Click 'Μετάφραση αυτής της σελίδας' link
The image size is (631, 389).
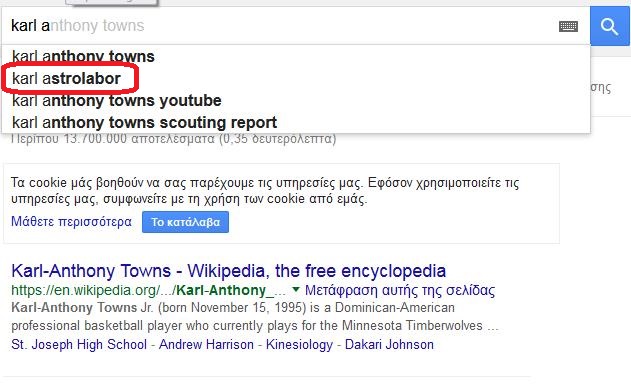(x=400, y=290)
